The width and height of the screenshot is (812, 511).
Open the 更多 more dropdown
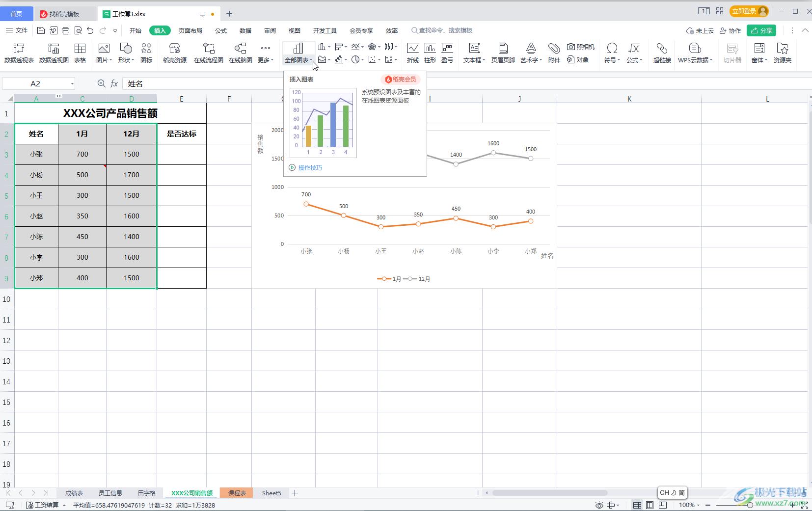click(x=266, y=53)
